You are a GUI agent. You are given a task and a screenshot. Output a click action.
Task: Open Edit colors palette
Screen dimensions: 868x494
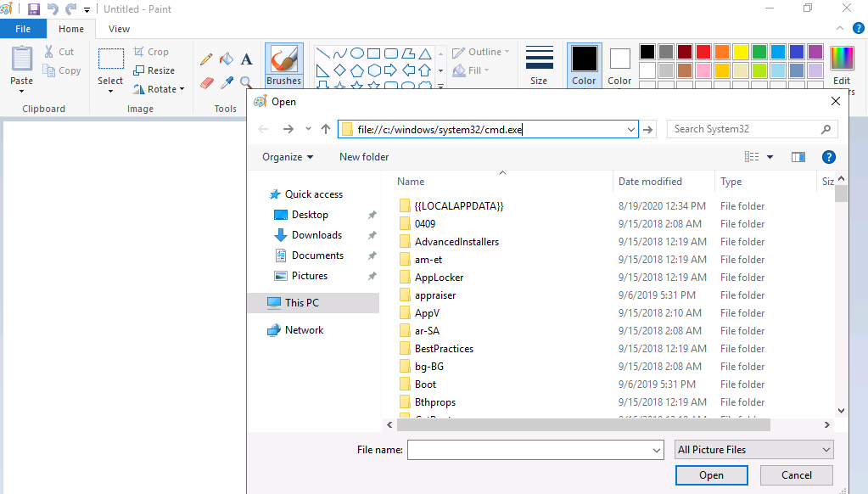coord(842,65)
